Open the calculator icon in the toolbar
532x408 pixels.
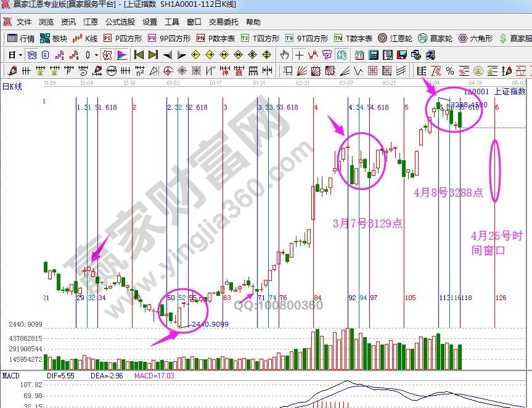coord(374,54)
